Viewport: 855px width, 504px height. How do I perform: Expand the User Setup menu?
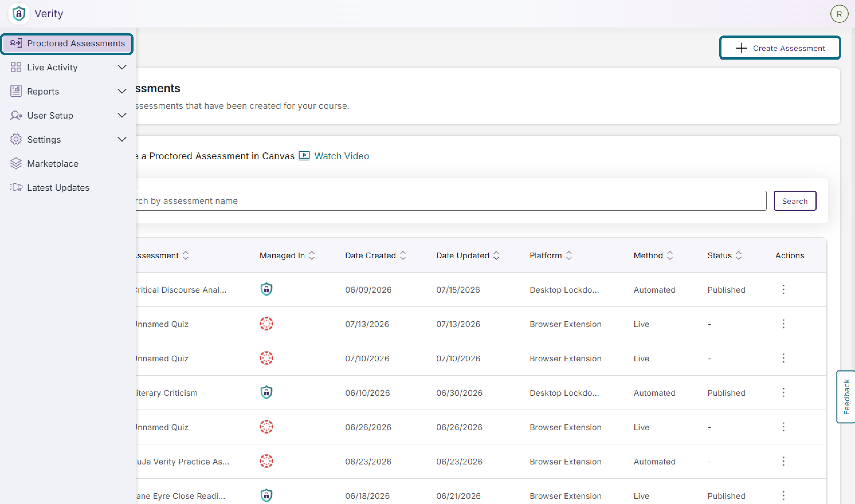[x=122, y=115]
